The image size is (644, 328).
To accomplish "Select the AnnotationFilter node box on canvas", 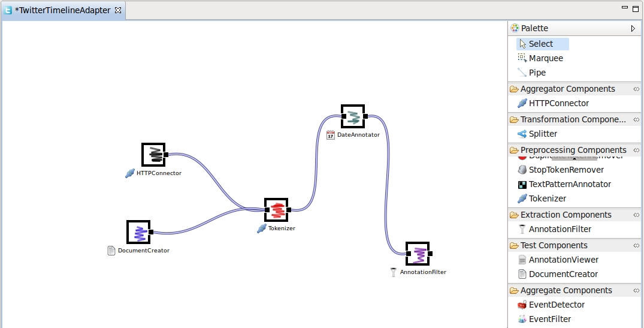I will point(418,254).
